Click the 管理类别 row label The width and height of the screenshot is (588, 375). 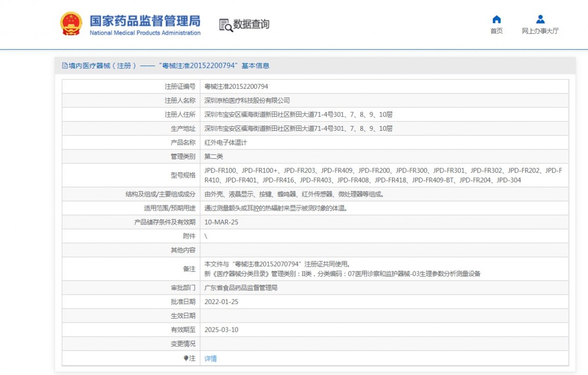point(183,156)
